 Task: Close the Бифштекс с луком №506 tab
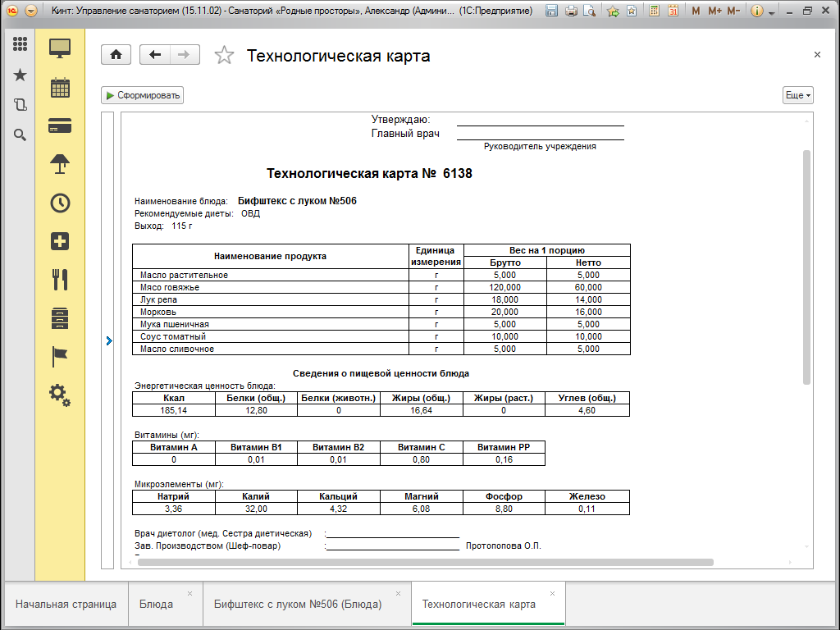tap(398, 594)
